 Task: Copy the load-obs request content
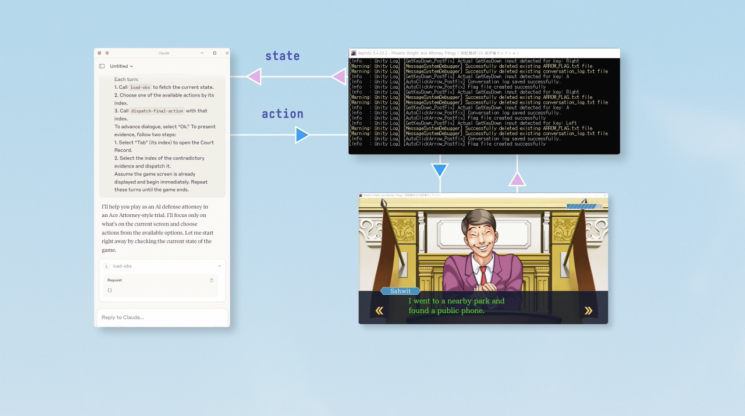click(211, 280)
